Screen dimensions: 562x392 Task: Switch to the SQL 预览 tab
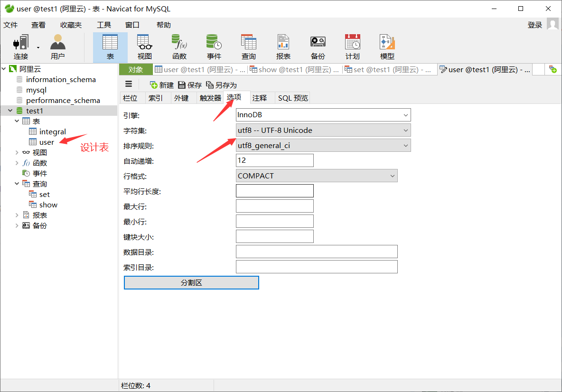(293, 98)
